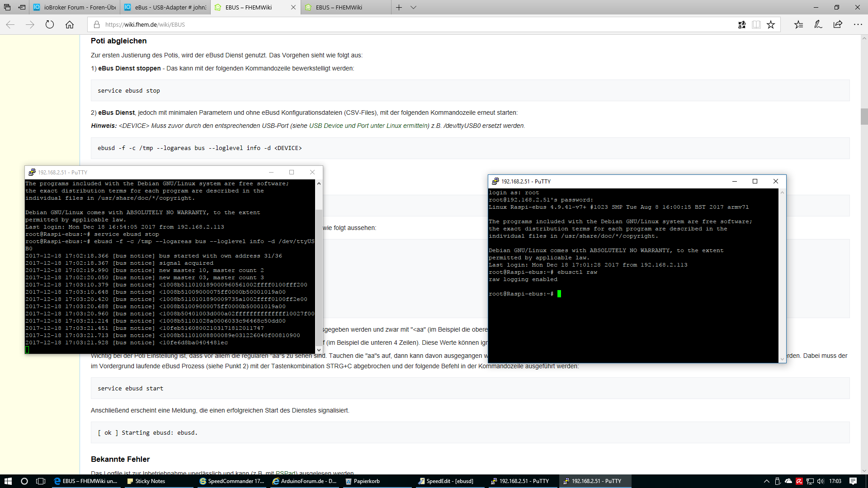Image resolution: width=868 pixels, height=488 pixels.
Task: Close the active EBUS – FHEMWiki tab
Action: (x=293, y=7)
